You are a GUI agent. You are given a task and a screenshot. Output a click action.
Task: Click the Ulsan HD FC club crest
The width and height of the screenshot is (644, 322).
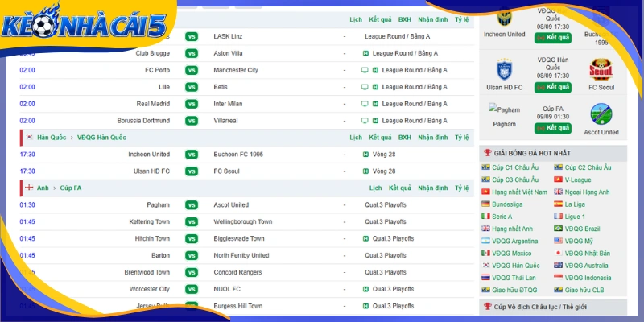coord(504,69)
